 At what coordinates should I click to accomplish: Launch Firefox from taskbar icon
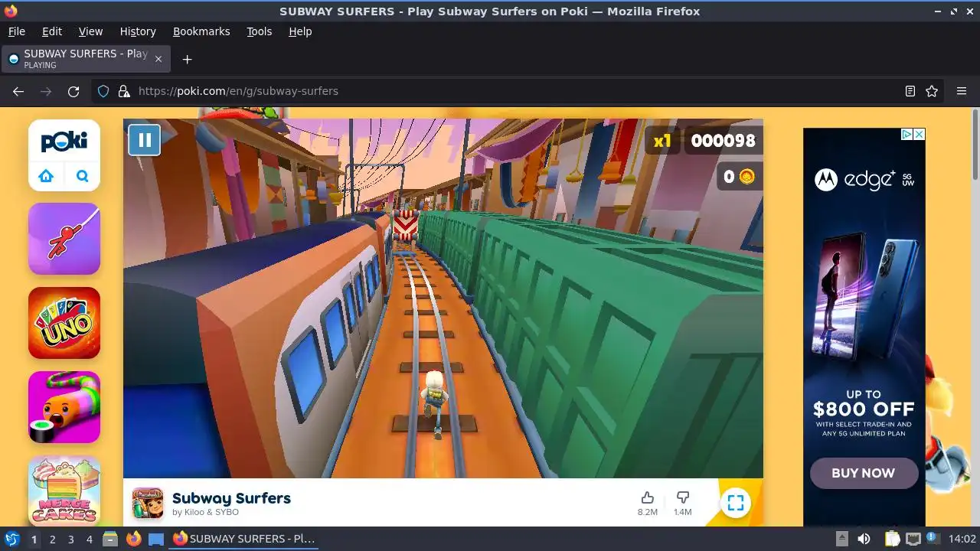pyautogui.click(x=133, y=539)
